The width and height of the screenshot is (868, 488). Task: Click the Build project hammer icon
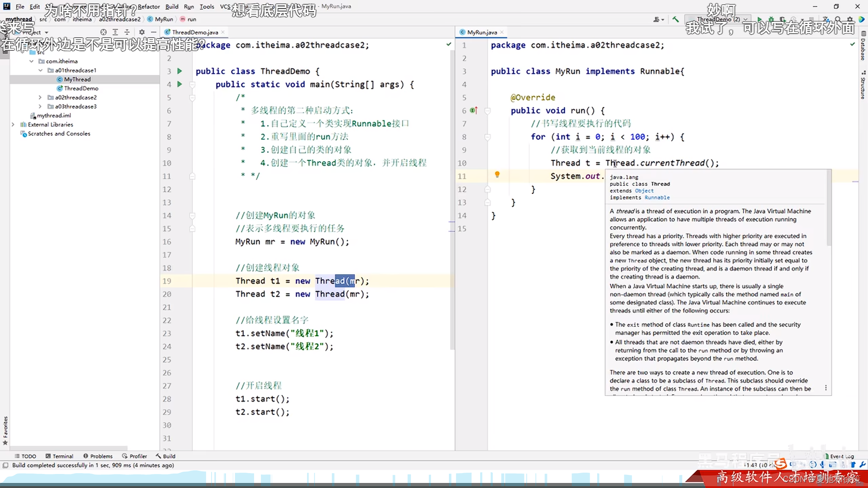point(675,19)
